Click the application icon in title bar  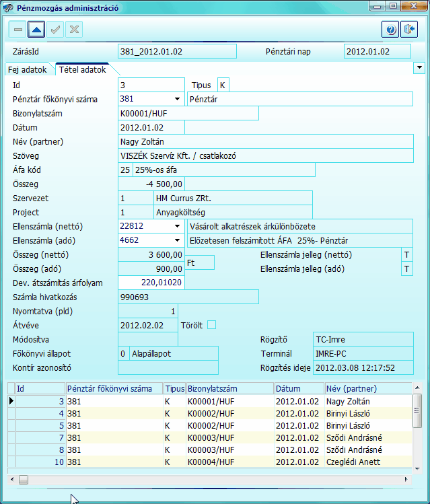8,7
